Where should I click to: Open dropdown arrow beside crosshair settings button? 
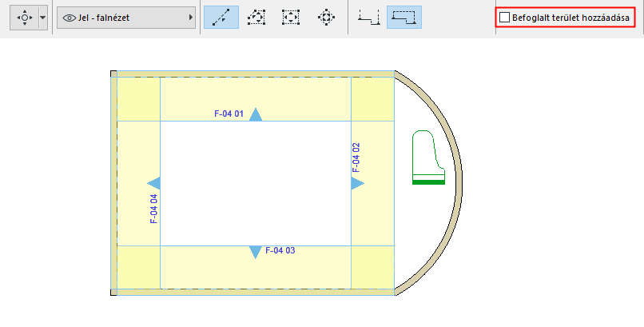coord(42,18)
